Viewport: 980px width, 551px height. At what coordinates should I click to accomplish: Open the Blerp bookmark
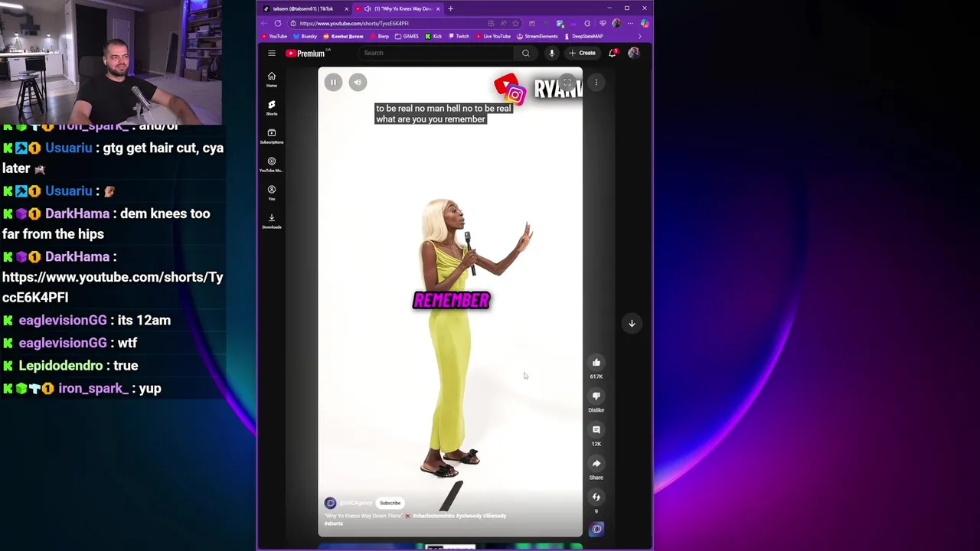pyautogui.click(x=380, y=36)
